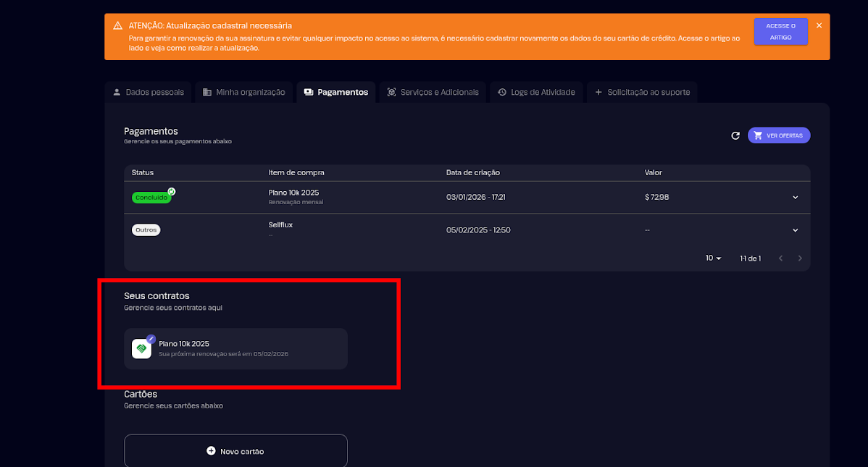Switch to Dados pessoais tab

click(x=148, y=93)
